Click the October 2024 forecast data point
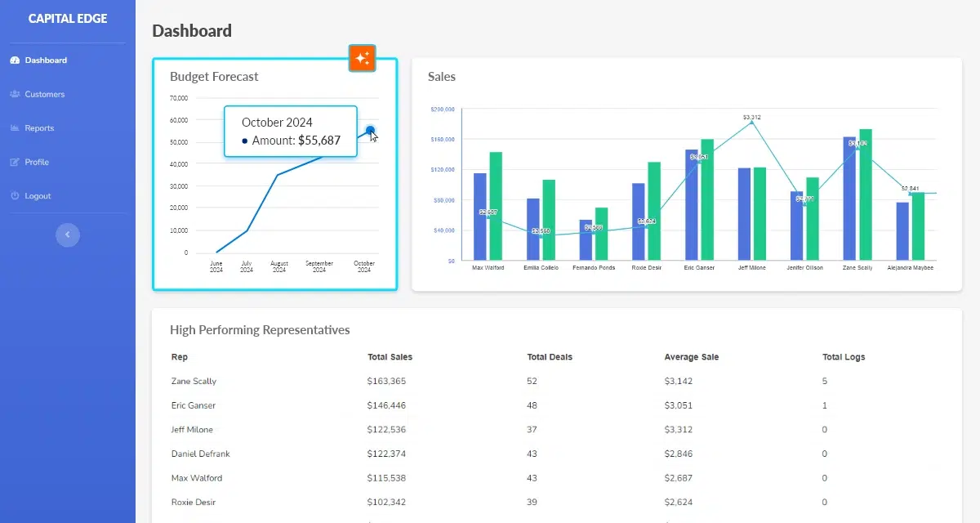This screenshot has width=980, height=523. (371, 131)
